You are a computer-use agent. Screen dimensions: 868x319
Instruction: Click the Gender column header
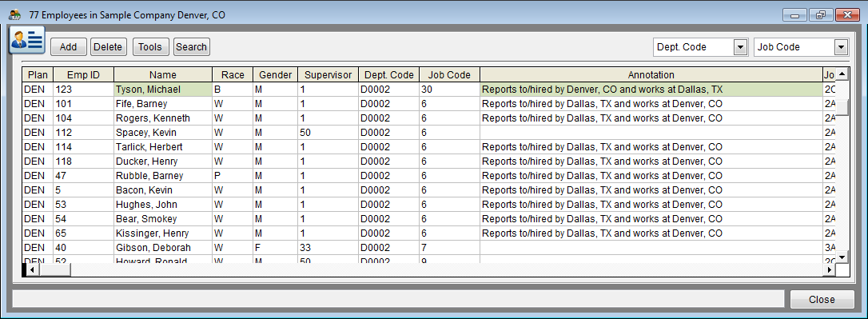point(275,75)
